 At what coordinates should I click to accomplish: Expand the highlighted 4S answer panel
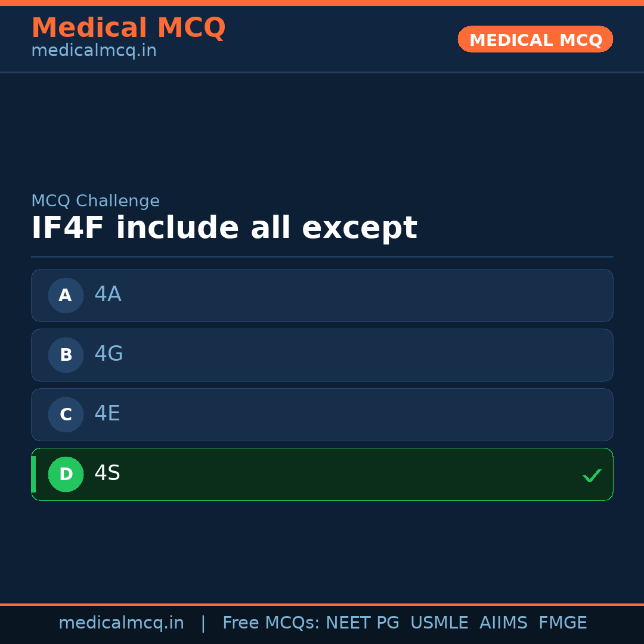tap(322, 474)
